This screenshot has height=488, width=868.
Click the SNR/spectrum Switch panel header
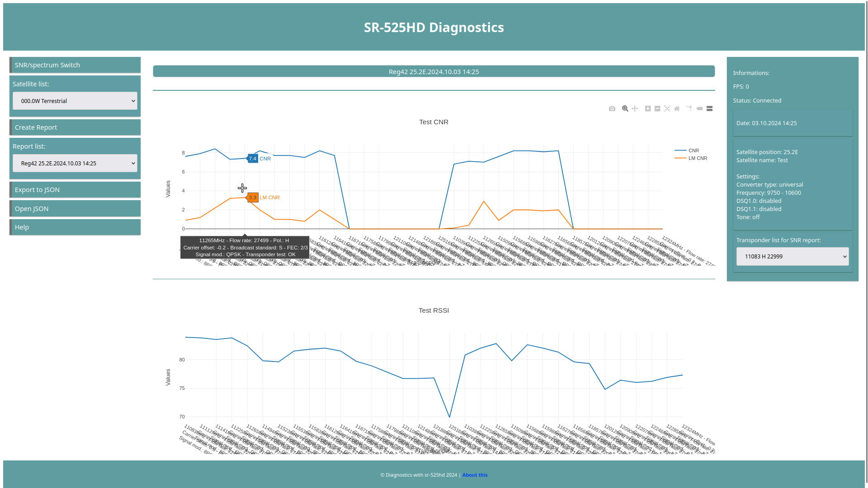(x=75, y=64)
